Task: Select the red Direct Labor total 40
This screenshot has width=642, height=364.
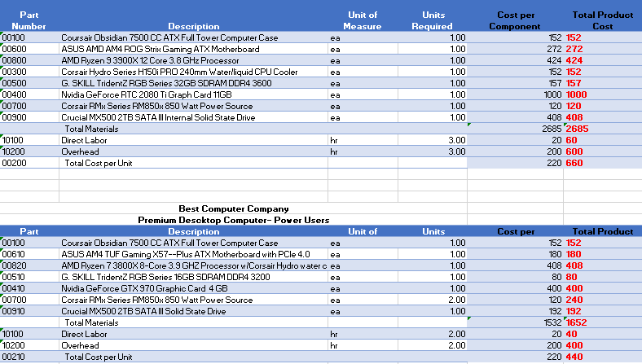Action: tap(572, 334)
